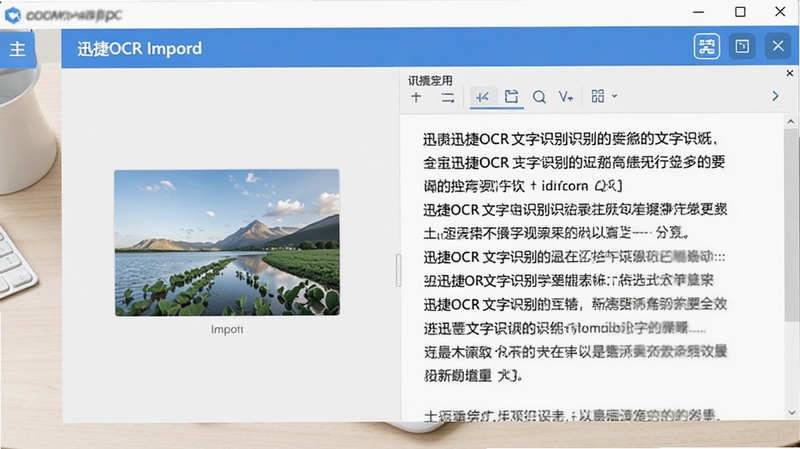
Task: Close the right results pane with small X
Action: point(790,73)
